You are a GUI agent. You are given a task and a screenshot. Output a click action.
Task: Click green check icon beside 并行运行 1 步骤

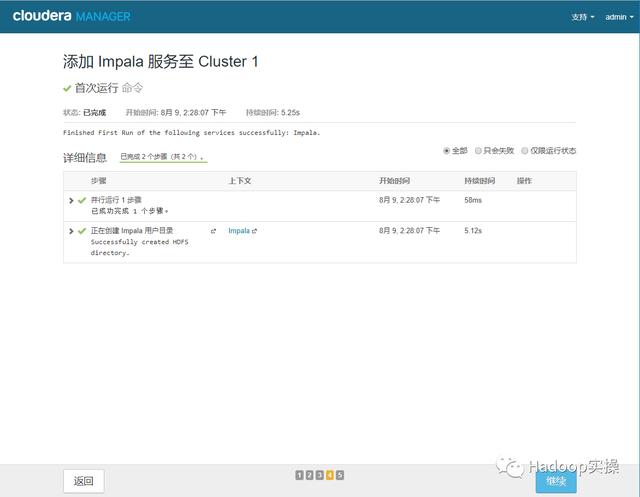82,200
